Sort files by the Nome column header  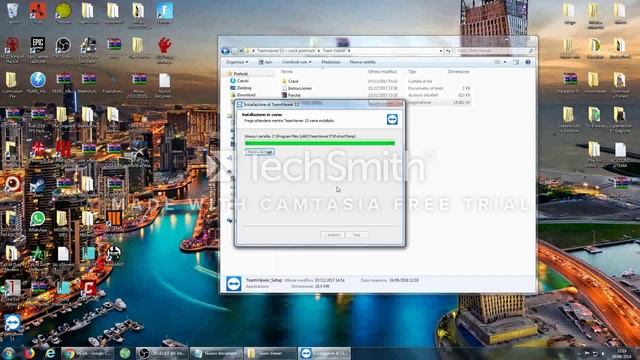[287, 71]
